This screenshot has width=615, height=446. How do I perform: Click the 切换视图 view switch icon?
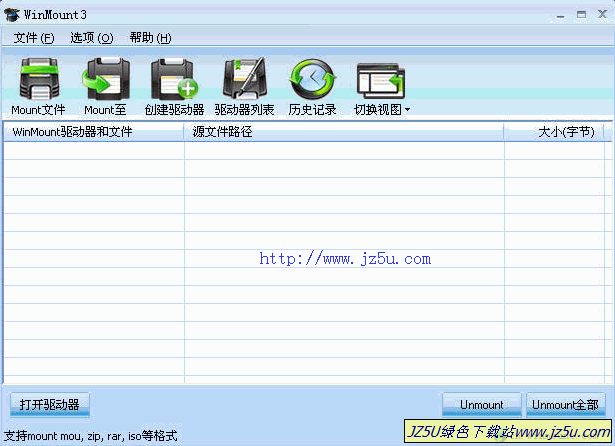[378, 79]
